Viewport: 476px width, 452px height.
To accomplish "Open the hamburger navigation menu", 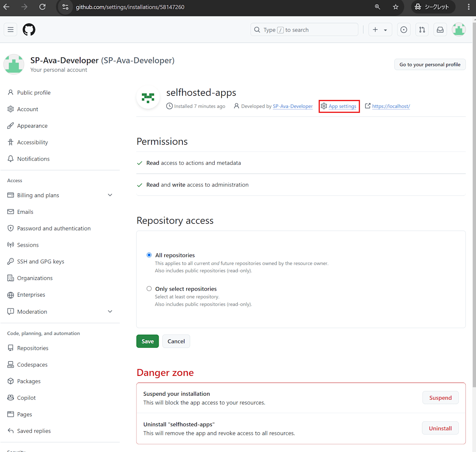I will pyautogui.click(x=11, y=30).
